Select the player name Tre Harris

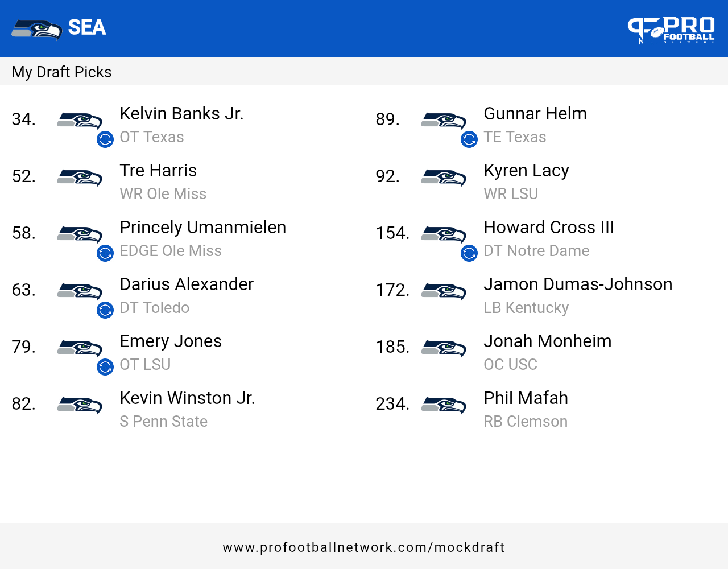158,171
